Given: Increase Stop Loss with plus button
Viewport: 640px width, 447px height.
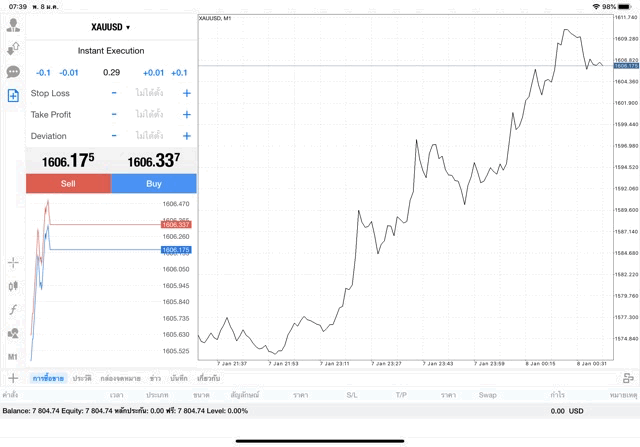Looking at the screenshot, I should [x=186, y=93].
